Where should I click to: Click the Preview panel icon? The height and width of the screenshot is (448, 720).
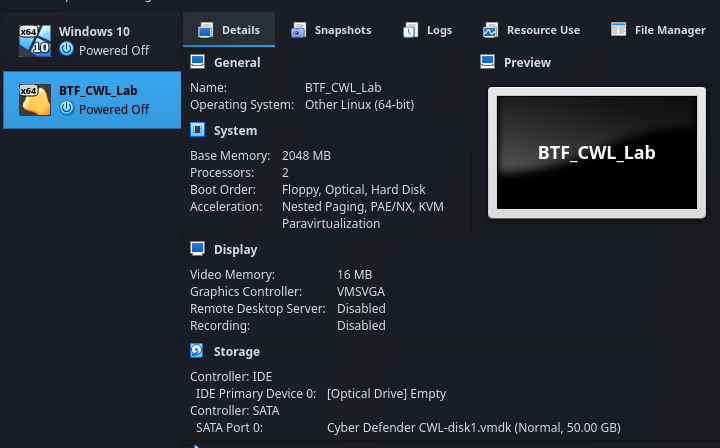click(488, 62)
